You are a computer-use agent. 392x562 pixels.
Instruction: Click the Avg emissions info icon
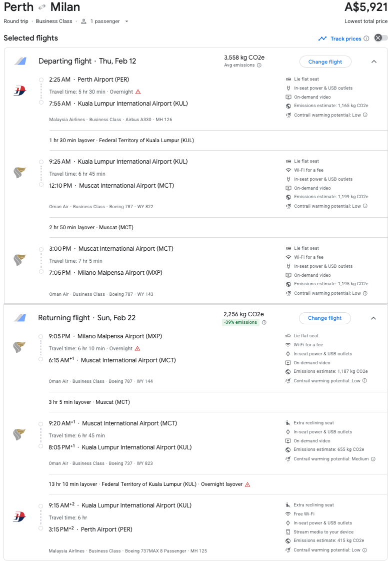click(259, 66)
